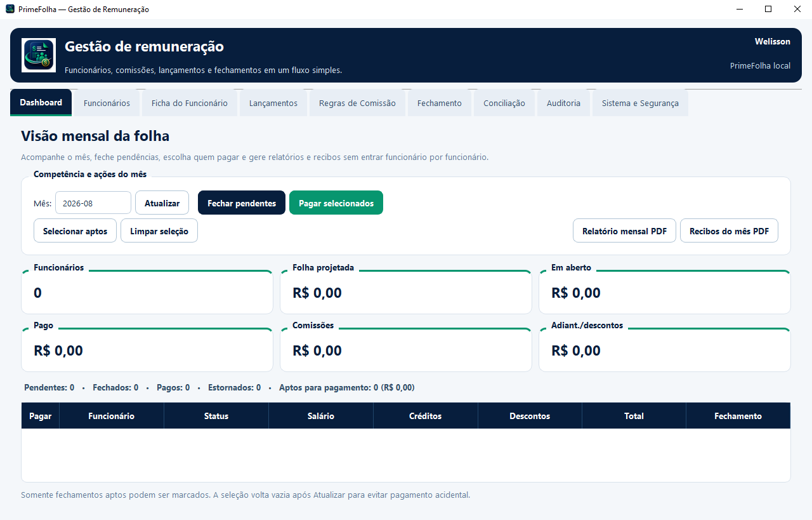
Task: Click the 'Gestão de remuneração' header title
Action: click(144, 46)
